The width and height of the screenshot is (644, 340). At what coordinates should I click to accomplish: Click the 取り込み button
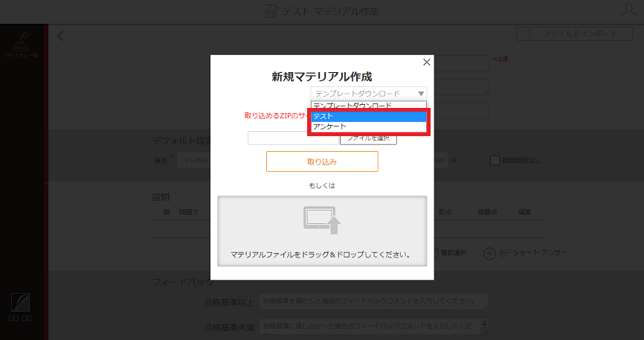point(322,161)
